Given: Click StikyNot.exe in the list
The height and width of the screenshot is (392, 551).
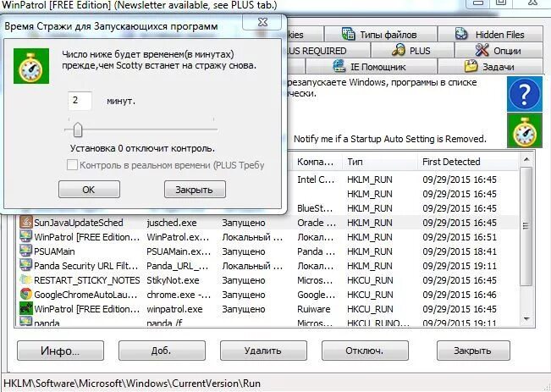Looking at the screenshot, I should (173, 280).
